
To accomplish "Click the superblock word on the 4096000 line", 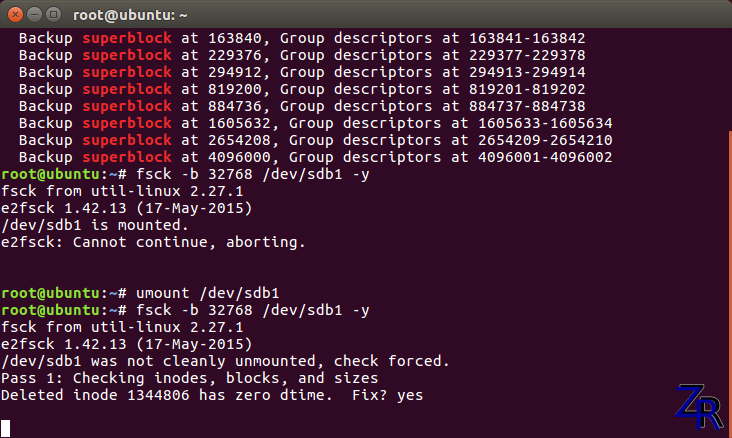I will click(127, 157).
